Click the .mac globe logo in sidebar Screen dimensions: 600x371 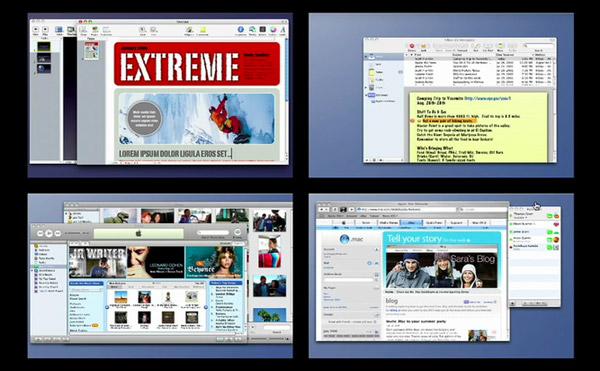pos(344,239)
